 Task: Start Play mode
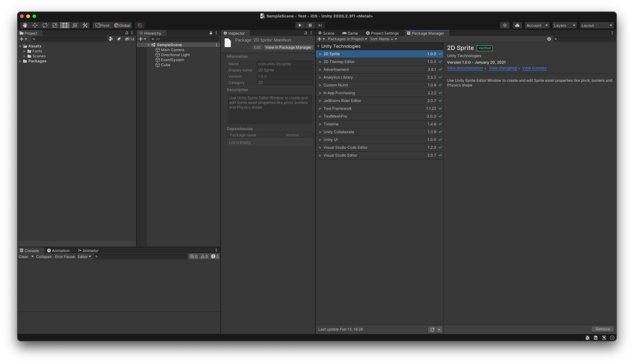pyautogui.click(x=300, y=25)
